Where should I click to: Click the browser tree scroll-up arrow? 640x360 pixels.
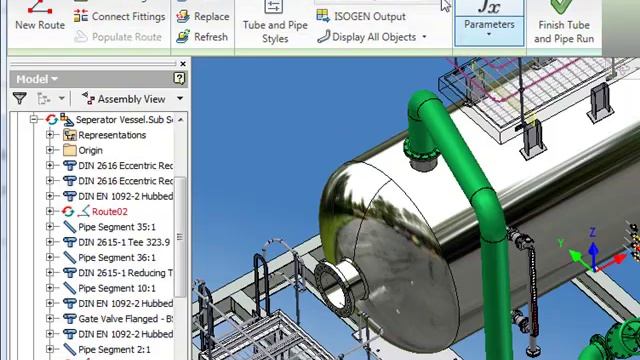180,120
